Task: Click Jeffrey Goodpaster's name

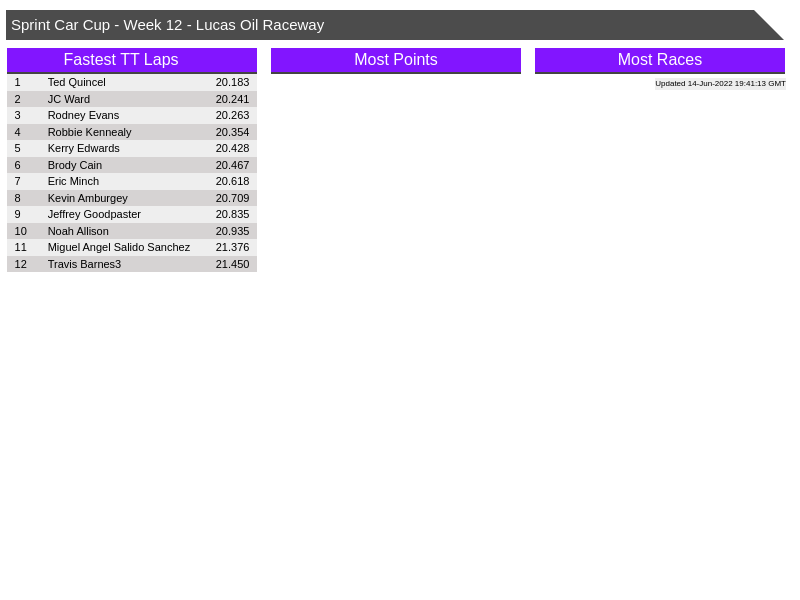Action: (x=94, y=214)
